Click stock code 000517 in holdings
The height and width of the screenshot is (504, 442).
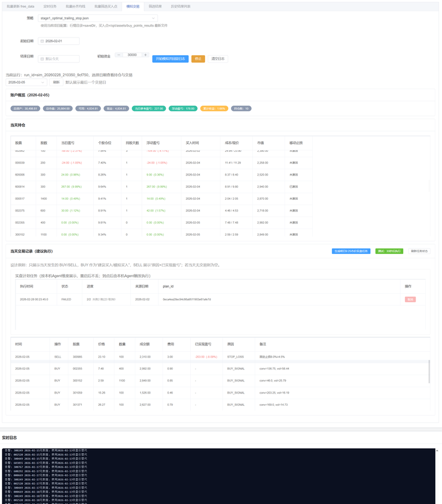(20, 199)
